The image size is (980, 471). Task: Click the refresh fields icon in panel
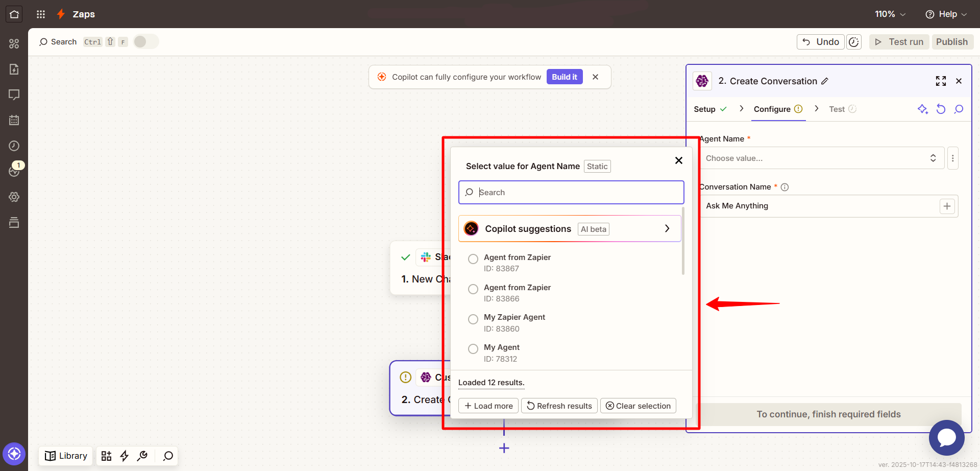pos(941,109)
